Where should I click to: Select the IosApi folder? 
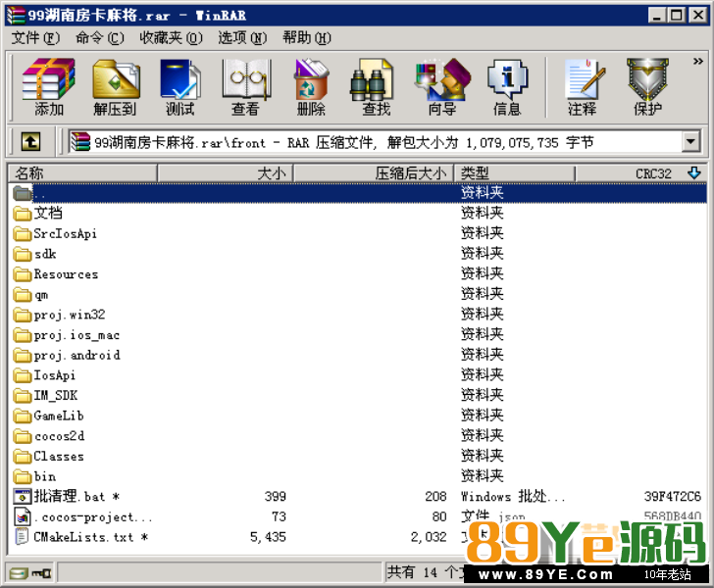(x=45, y=375)
